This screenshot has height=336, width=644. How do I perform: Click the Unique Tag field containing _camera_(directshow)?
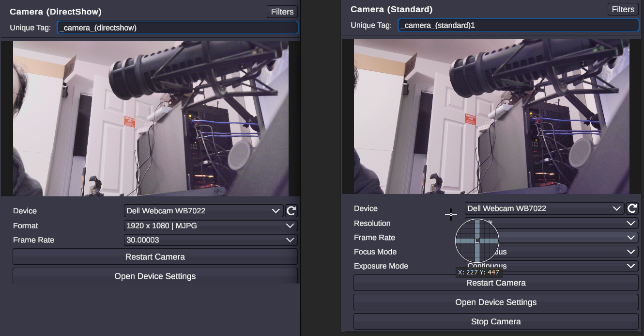pos(177,28)
